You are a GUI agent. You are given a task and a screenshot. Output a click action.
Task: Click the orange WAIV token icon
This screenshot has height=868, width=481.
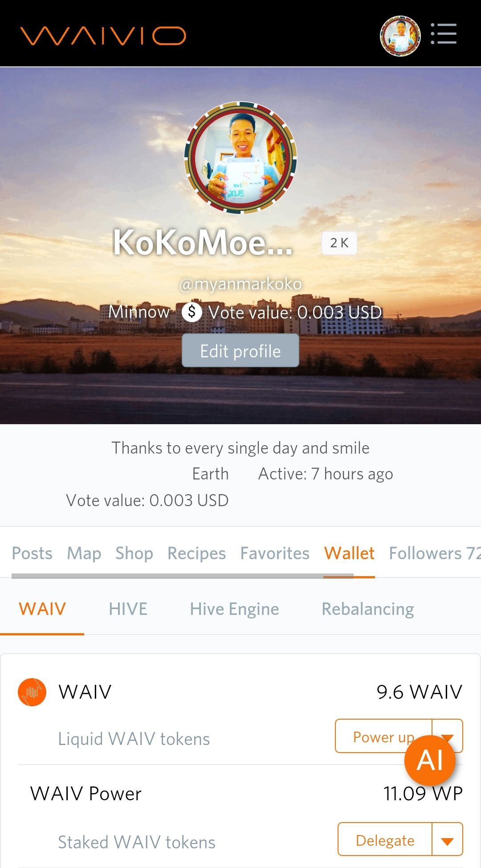click(x=32, y=692)
